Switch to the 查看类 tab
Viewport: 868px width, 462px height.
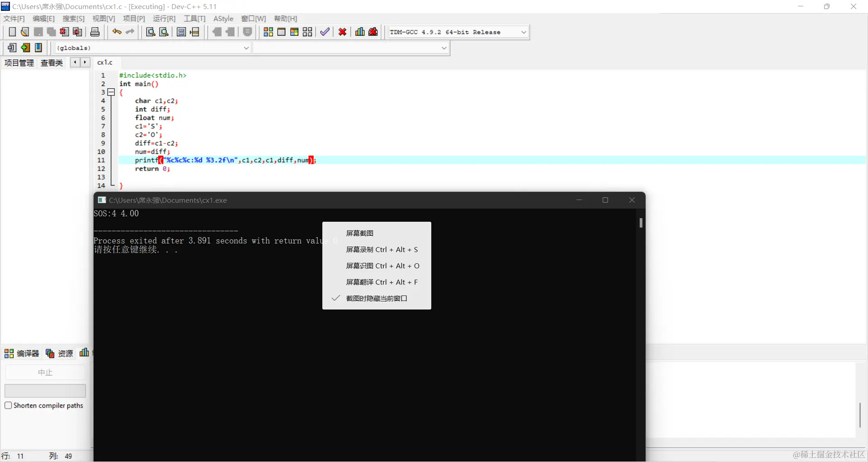52,63
